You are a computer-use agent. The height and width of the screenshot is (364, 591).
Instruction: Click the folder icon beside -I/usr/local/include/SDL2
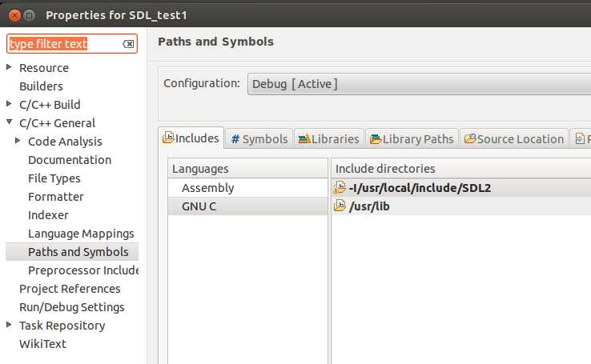pyautogui.click(x=340, y=187)
